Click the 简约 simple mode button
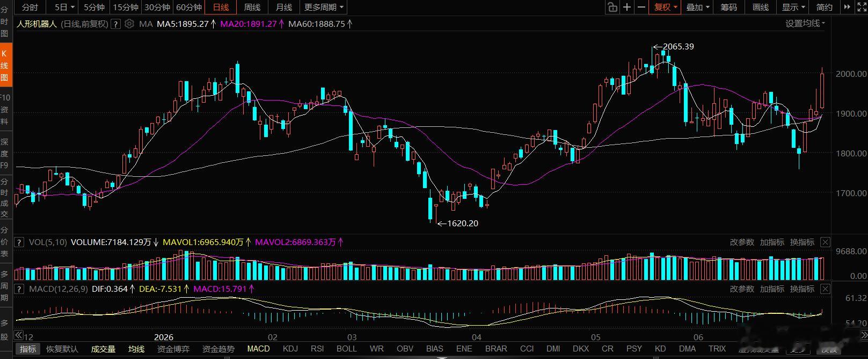The height and width of the screenshot is (359, 868). coord(825,7)
